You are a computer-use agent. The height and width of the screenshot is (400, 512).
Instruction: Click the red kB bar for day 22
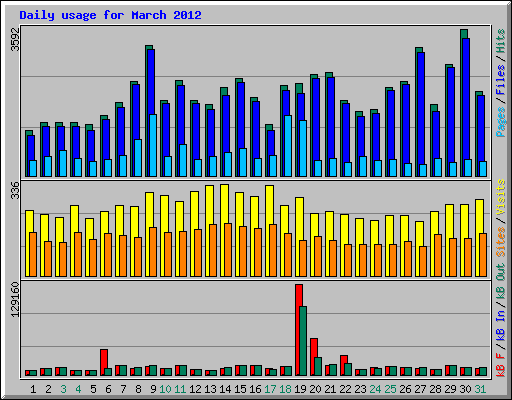[343, 365]
